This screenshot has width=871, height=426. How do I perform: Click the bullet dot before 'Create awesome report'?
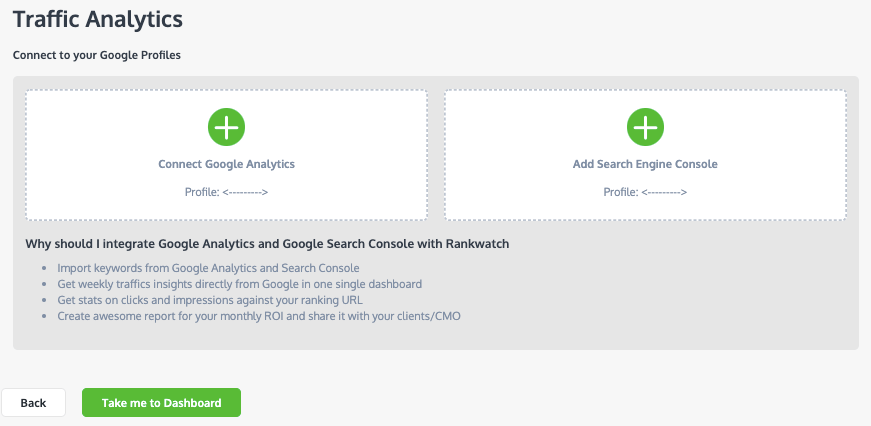point(44,317)
